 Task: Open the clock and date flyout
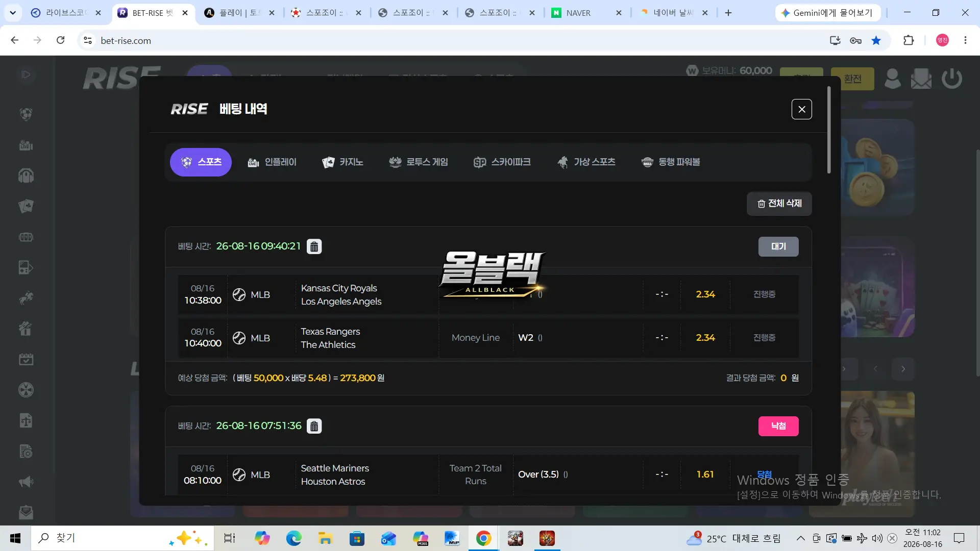[x=923, y=538]
